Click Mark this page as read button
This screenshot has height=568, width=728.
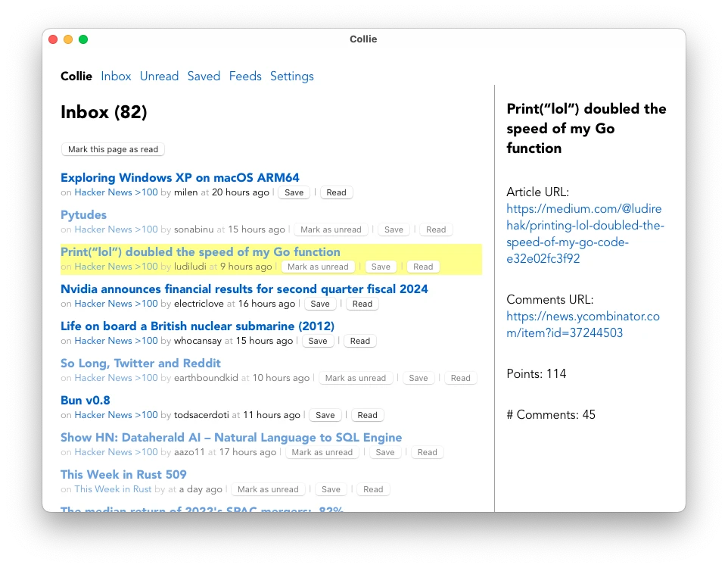[113, 149]
